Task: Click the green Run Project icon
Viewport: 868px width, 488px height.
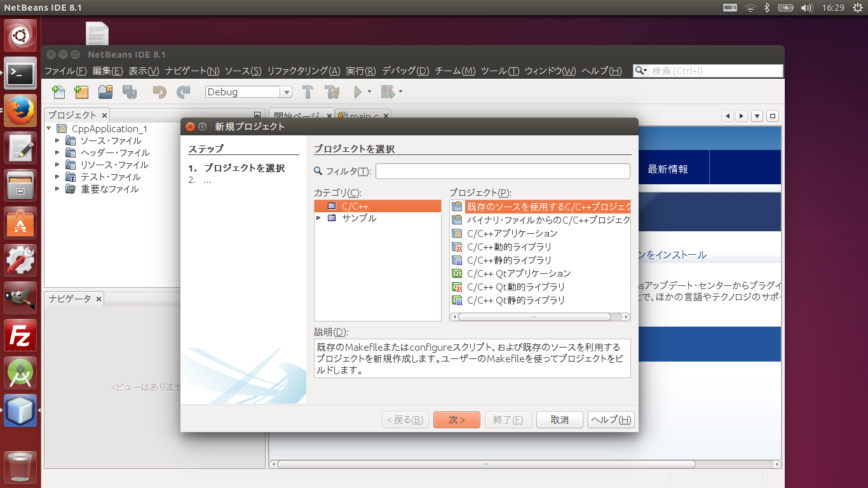Action: pos(358,92)
